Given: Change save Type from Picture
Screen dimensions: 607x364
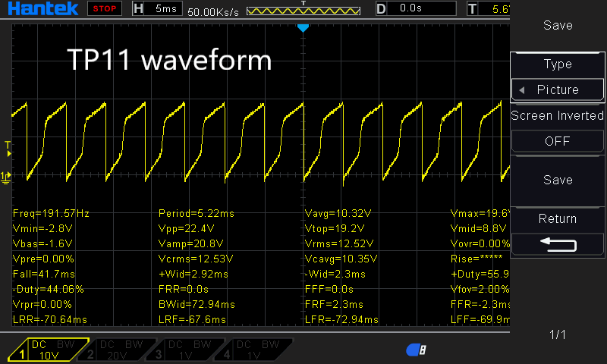Looking at the screenshot, I should tap(558, 89).
